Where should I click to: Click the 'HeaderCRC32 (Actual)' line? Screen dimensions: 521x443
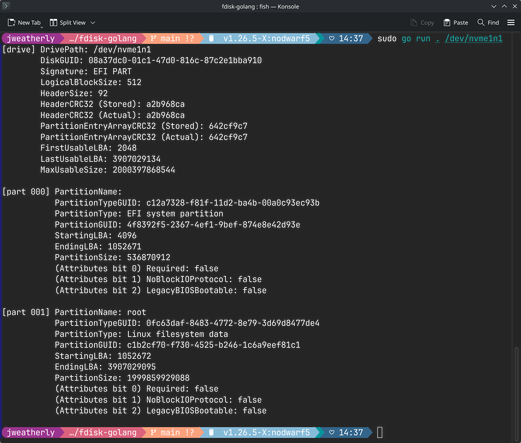click(112, 115)
